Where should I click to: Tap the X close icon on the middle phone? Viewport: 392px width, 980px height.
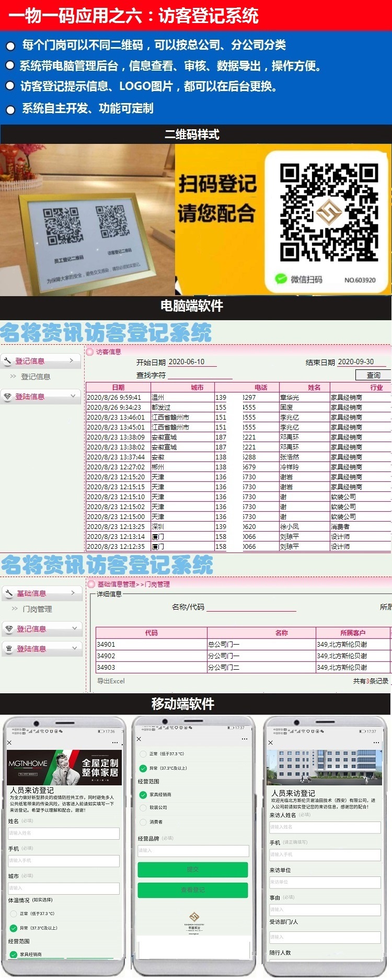139,739
